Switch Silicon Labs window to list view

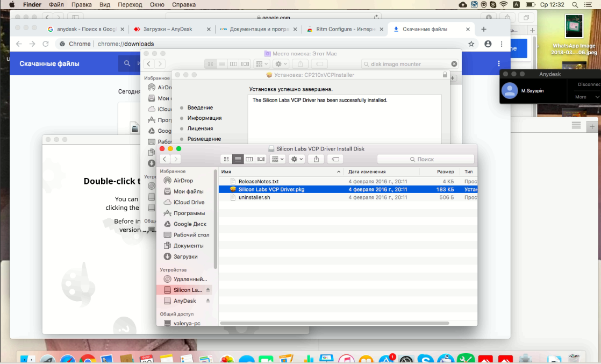pos(238,159)
